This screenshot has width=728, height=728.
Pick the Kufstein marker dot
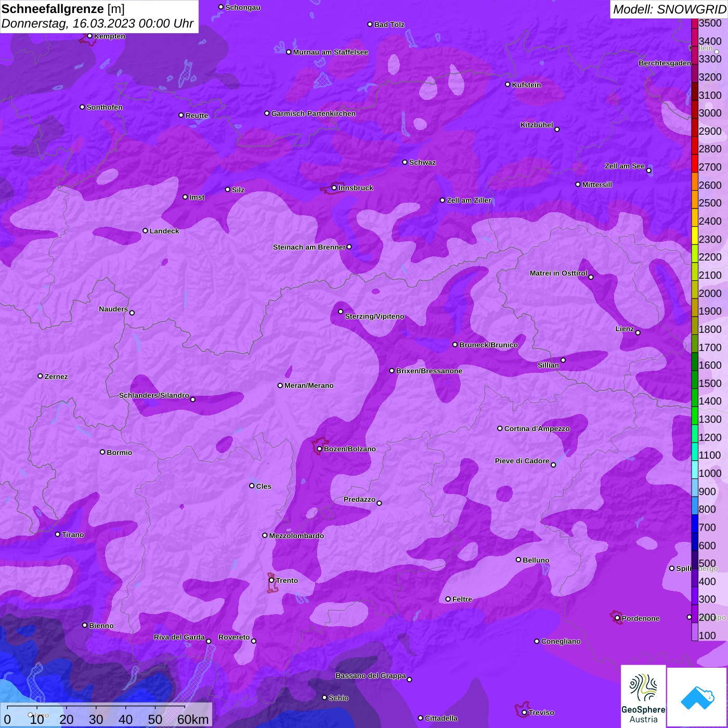tap(508, 84)
